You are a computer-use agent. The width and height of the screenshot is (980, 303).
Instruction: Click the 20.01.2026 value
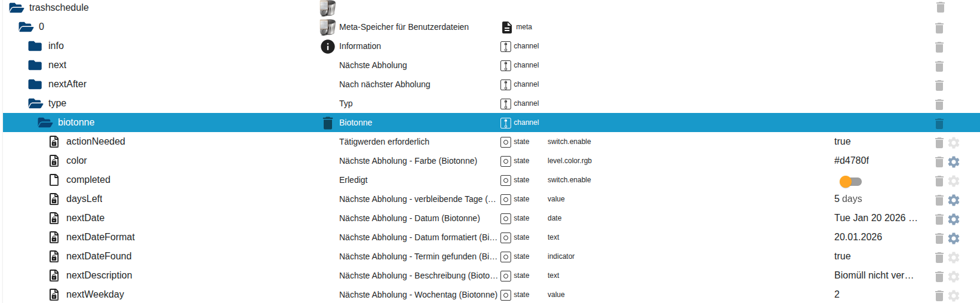pos(858,237)
